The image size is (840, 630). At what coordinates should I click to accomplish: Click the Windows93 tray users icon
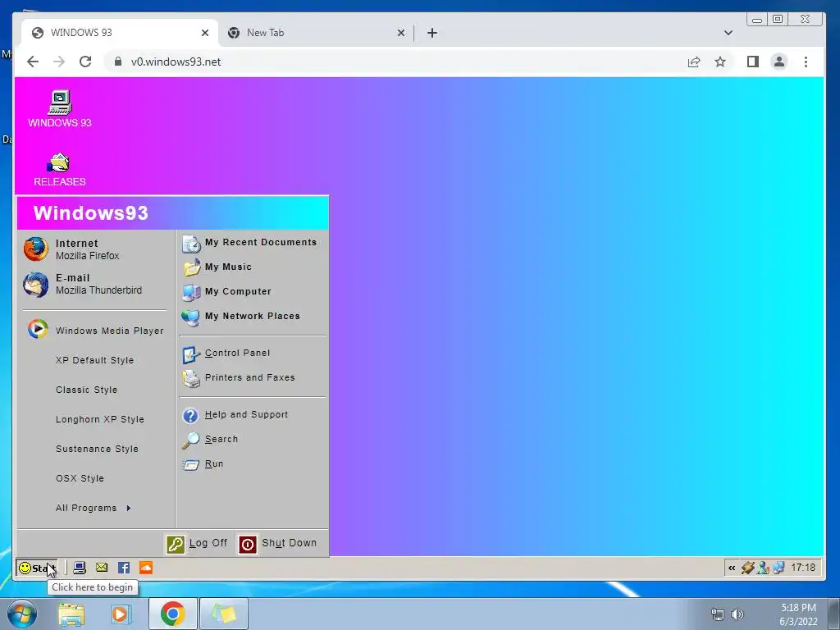(x=764, y=568)
